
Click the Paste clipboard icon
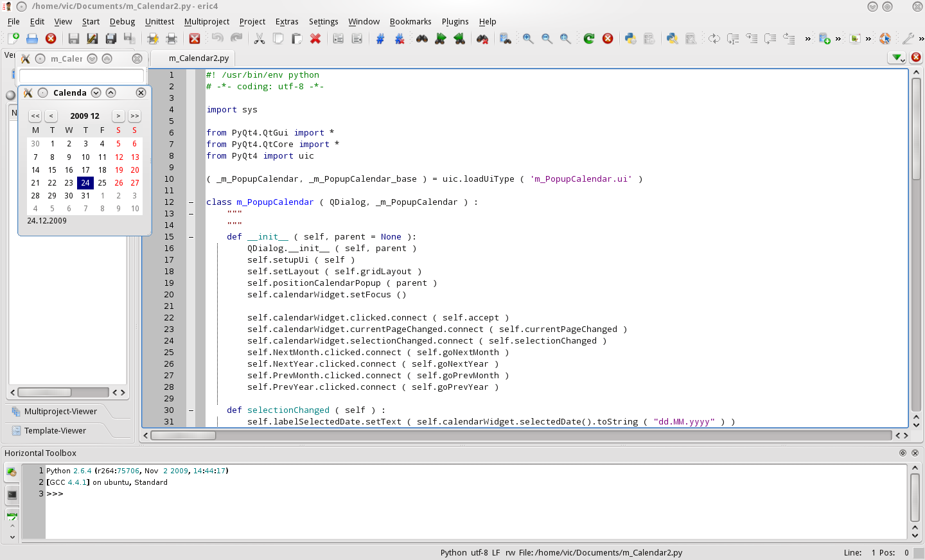coord(297,39)
